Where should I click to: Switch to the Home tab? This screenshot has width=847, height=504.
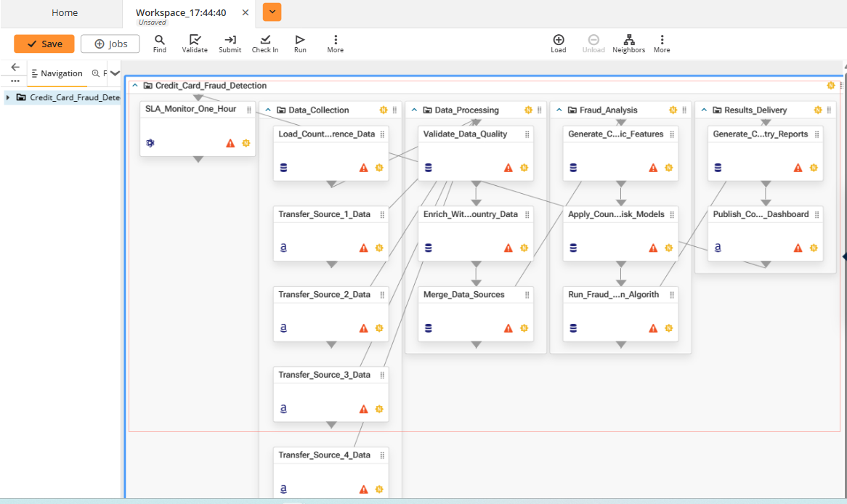click(x=65, y=13)
